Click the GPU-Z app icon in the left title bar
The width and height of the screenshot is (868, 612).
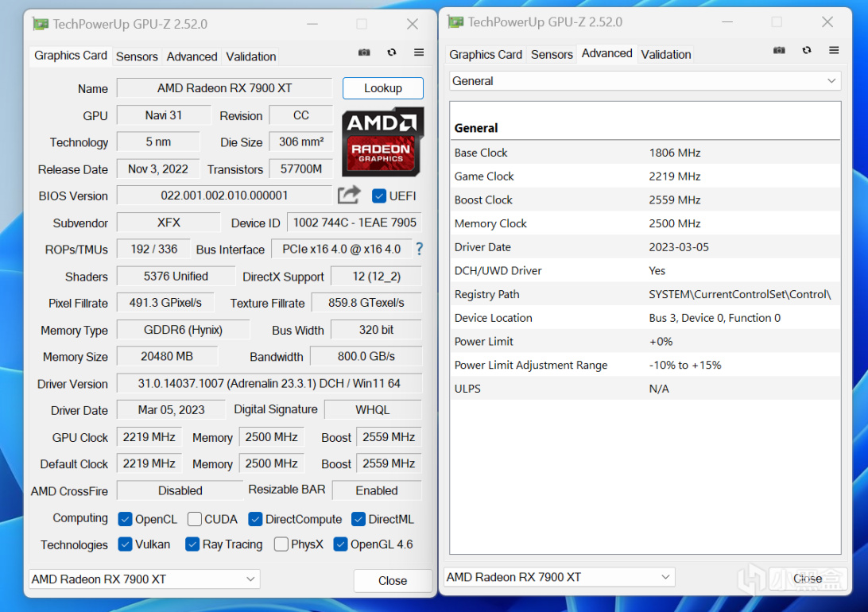click(x=41, y=24)
